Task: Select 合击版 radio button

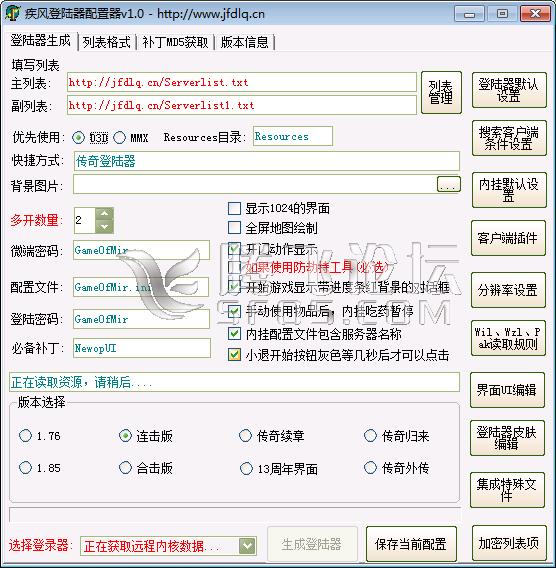Action: (125, 468)
